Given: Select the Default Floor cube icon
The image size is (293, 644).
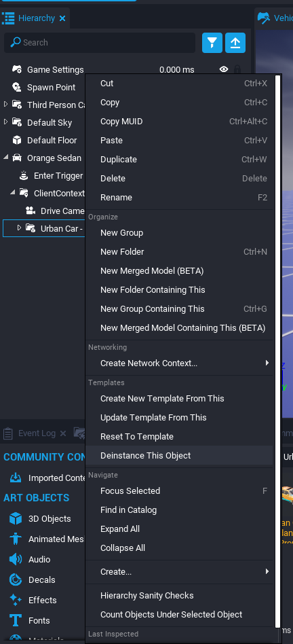Looking at the screenshot, I should 17,140.
